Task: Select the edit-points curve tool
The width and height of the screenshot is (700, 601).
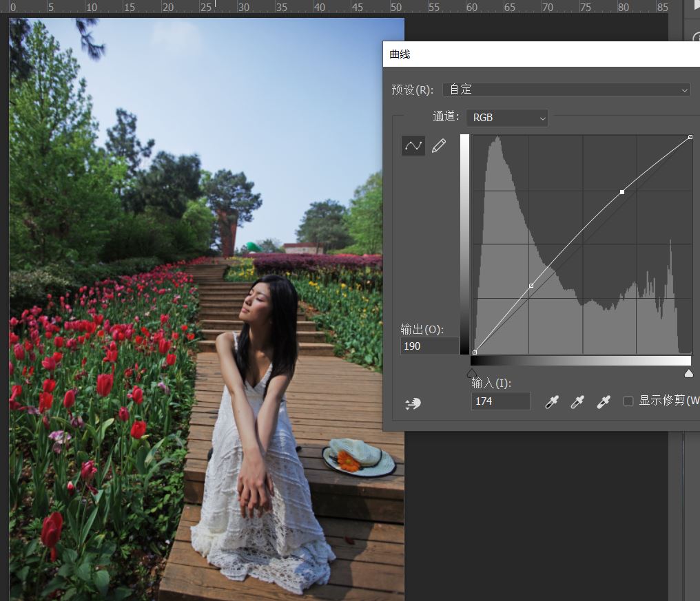Action: (413, 145)
